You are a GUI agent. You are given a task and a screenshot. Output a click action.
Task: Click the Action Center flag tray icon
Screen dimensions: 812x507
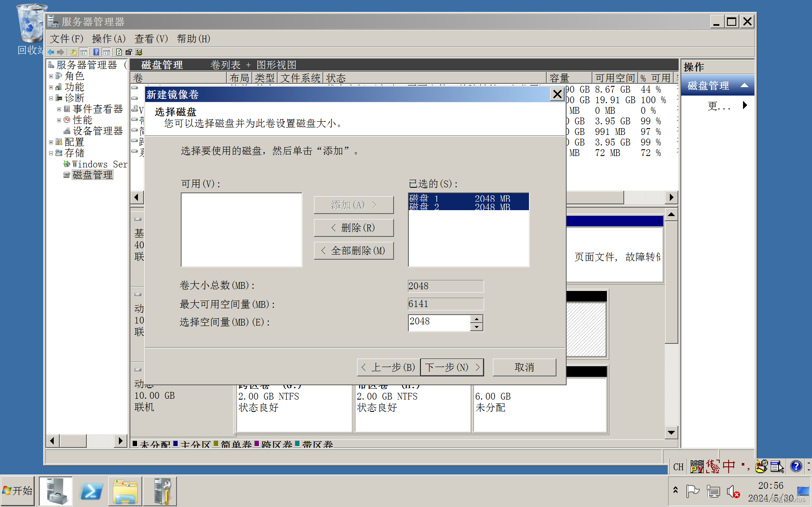coord(692,491)
